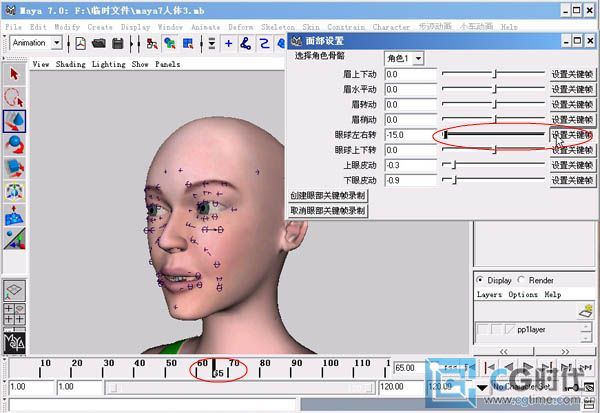Enable snap to curves icon
The height and width of the screenshot is (413, 600).
[246, 44]
